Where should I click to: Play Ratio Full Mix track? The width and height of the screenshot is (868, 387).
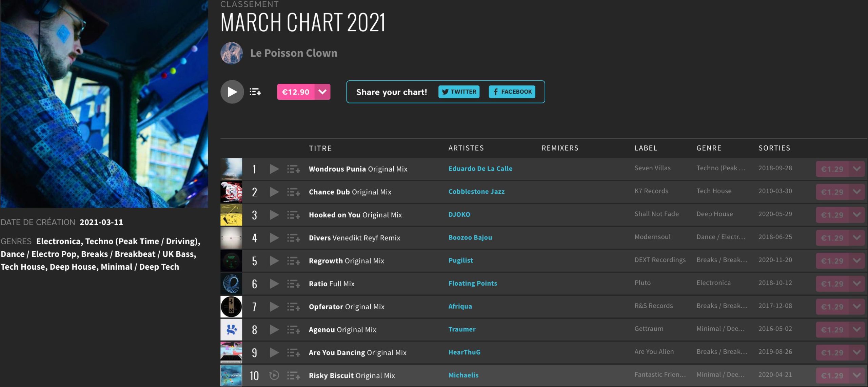coord(274,284)
